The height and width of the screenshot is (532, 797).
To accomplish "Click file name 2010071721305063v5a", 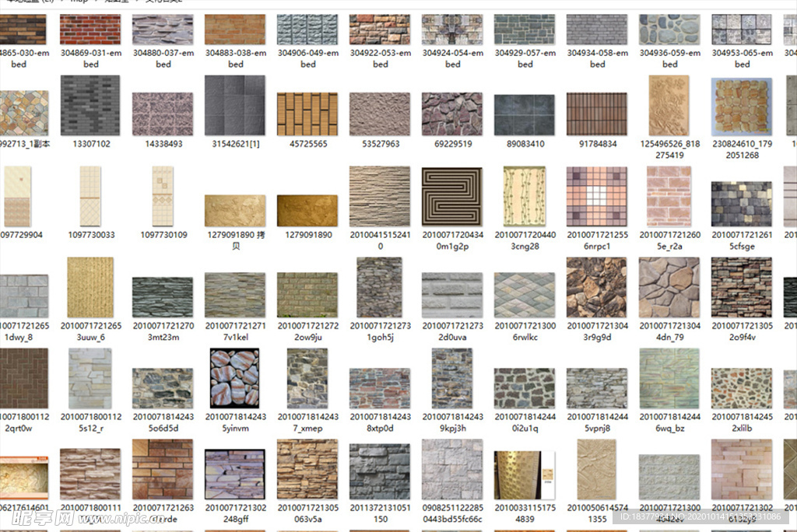I will pos(308,513).
